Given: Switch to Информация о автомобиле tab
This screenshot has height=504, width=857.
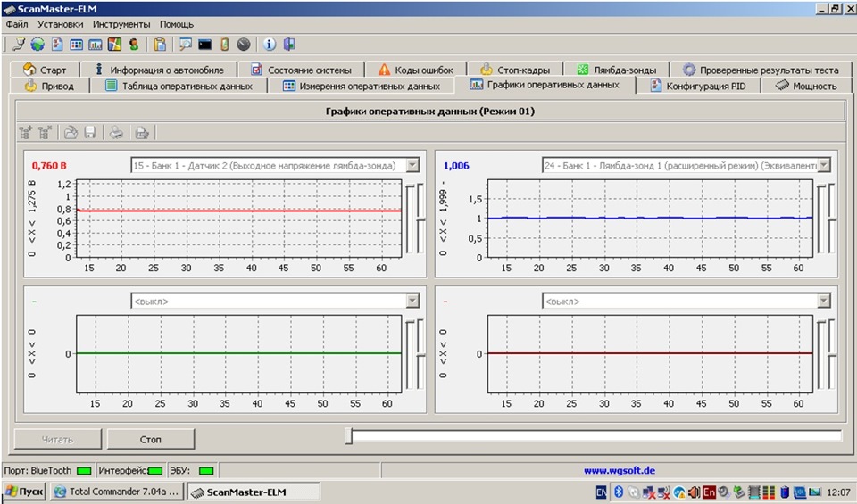Looking at the screenshot, I should click(159, 70).
